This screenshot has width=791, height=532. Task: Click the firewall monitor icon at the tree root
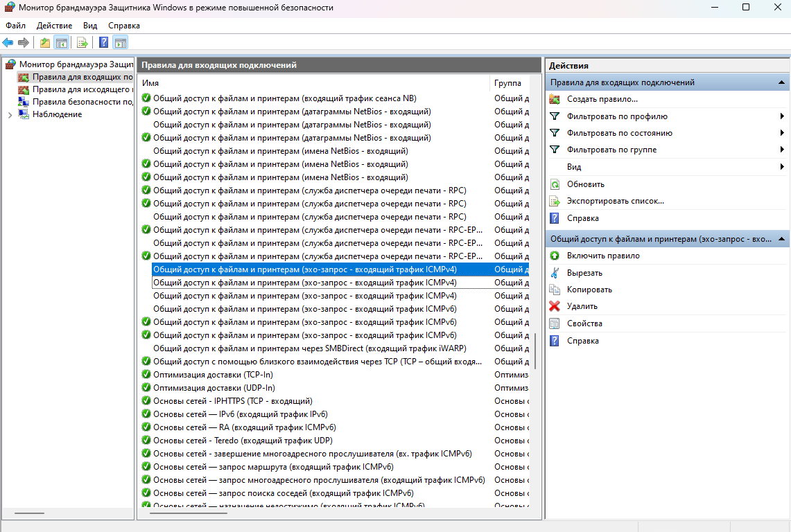point(10,64)
